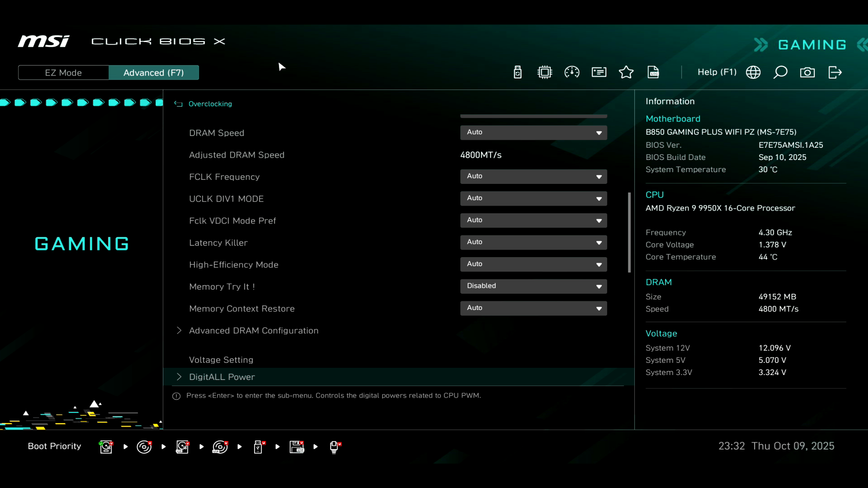
Task: Open the DRAM Speed dropdown
Action: click(x=533, y=132)
